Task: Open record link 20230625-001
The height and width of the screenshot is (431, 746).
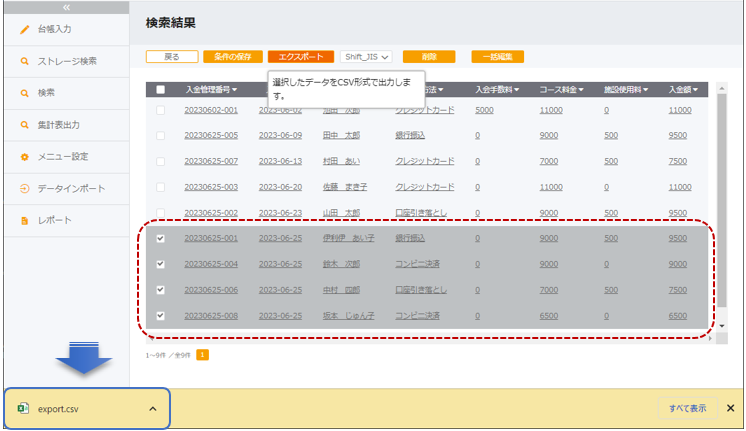Action: pyautogui.click(x=211, y=238)
